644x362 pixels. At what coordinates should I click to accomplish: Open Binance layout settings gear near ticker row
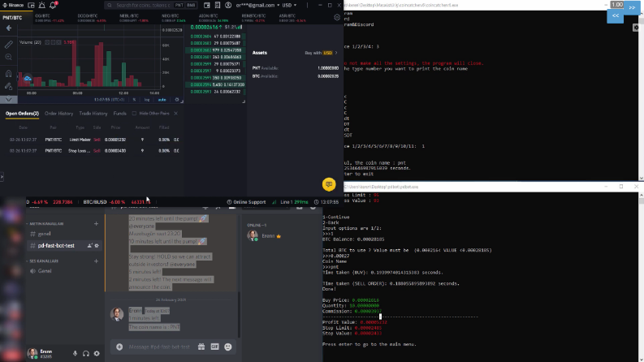click(x=337, y=17)
